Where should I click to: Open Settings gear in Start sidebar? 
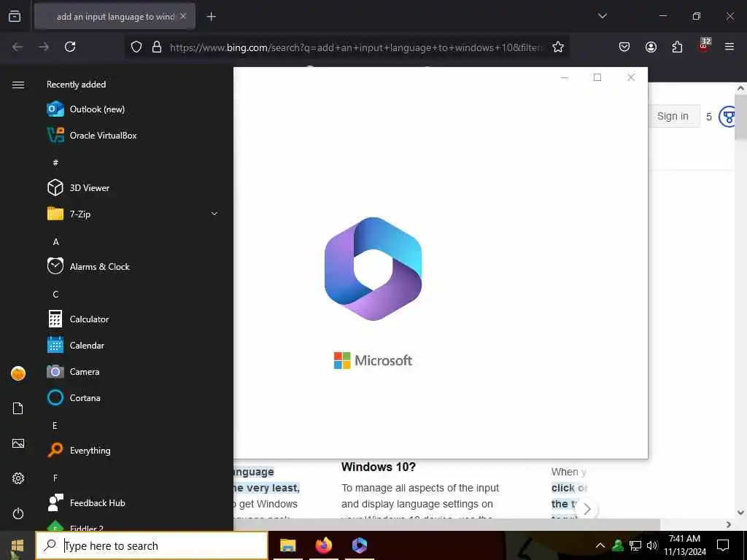coord(18,478)
